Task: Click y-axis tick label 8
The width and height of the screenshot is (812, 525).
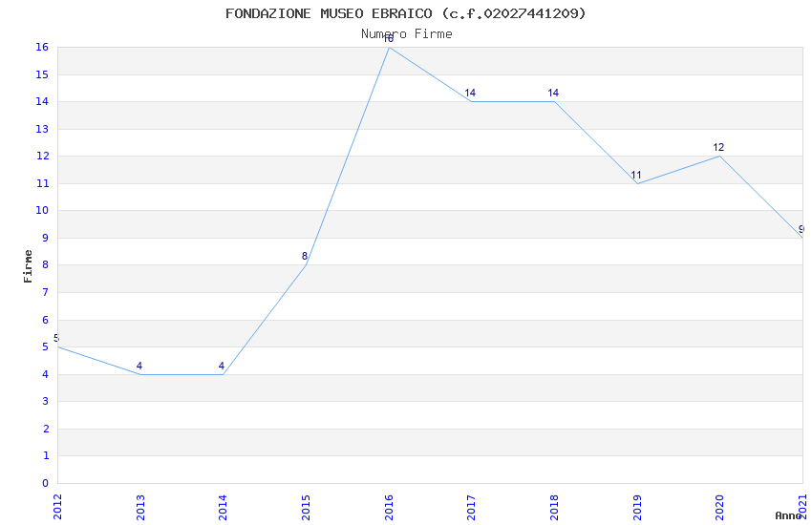Action: point(46,264)
